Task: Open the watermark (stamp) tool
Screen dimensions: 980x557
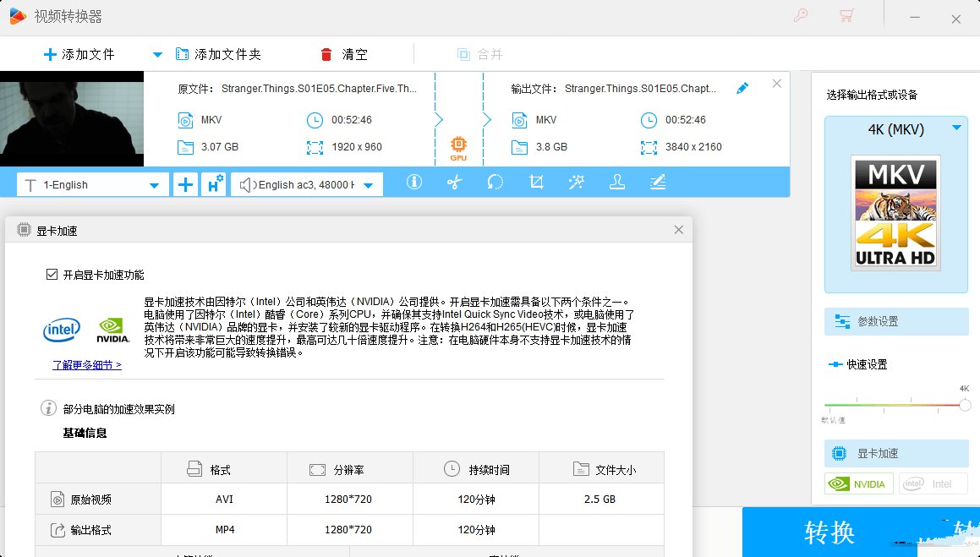Action: (x=616, y=183)
